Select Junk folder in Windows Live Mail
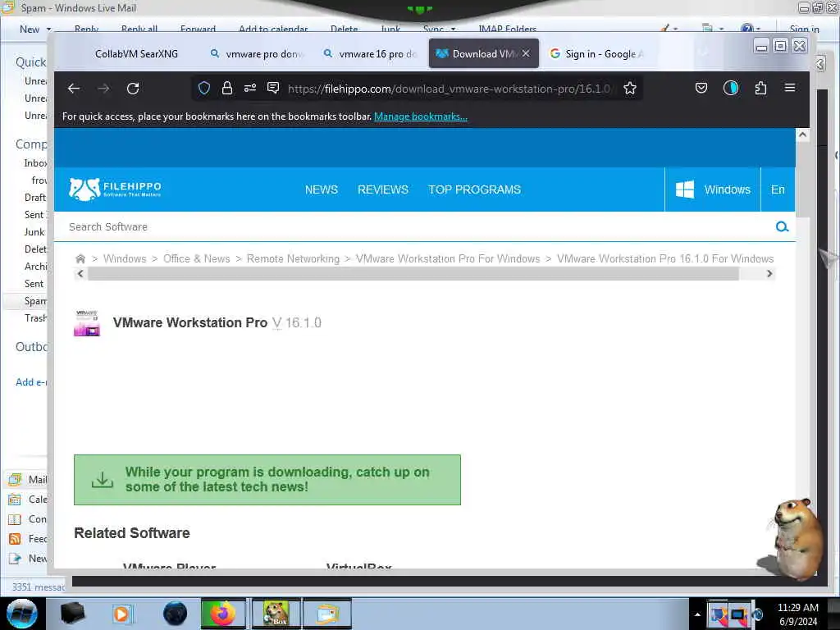This screenshot has height=630, width=840. [34, 232]
